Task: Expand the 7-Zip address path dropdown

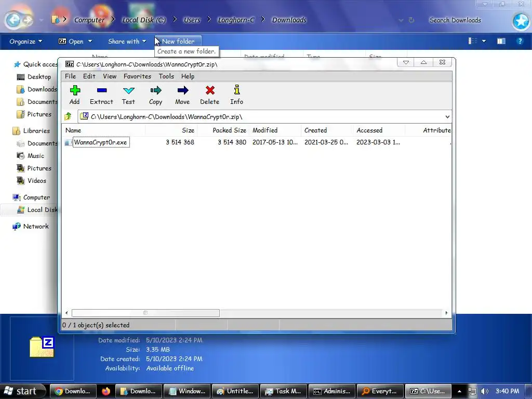Action: (x=447, y=117)
